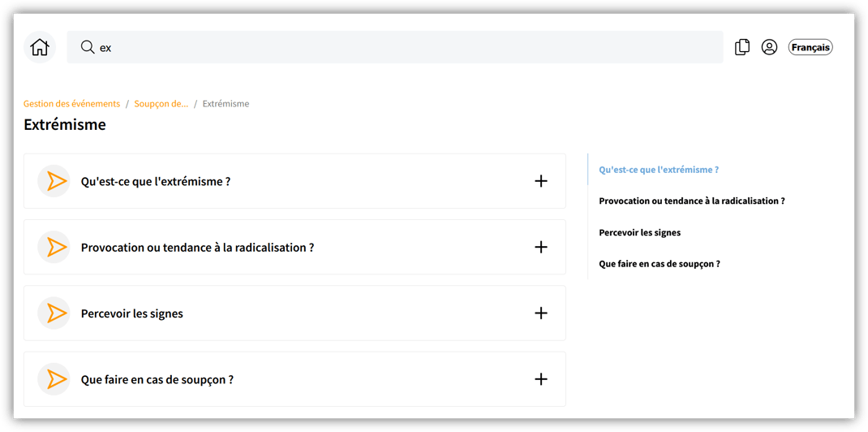This screenshot has height=432, width=868.
Task: Expand Percevoir les signes with plus
Action: [541, 313]
